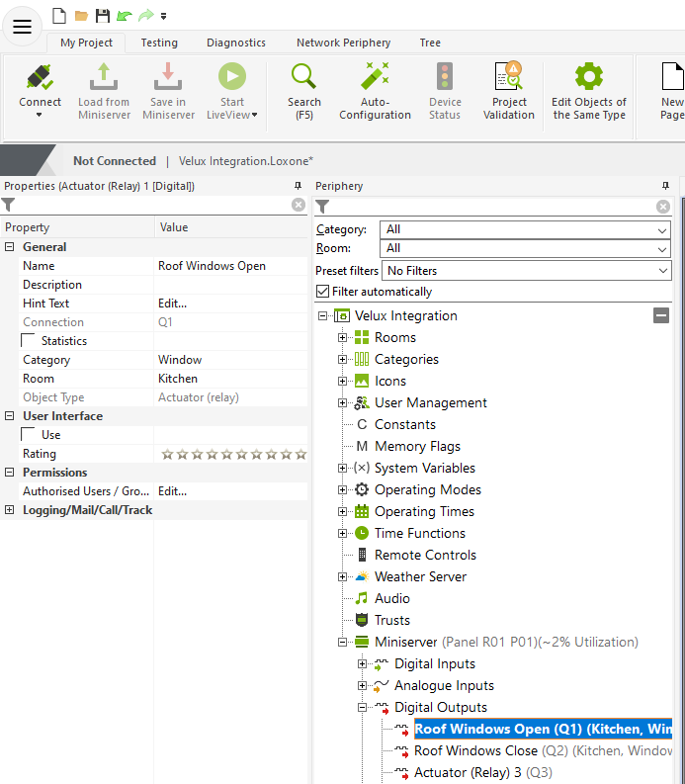Select Roof Windows Close (Q2) tree item
Viewport: 685px width, 784px height.
pos(474,751)
